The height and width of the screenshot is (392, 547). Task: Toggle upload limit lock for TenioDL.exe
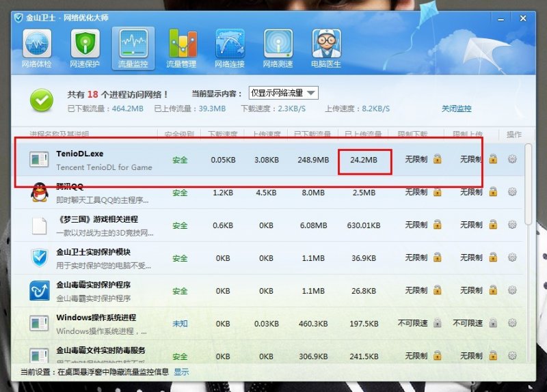493,159
